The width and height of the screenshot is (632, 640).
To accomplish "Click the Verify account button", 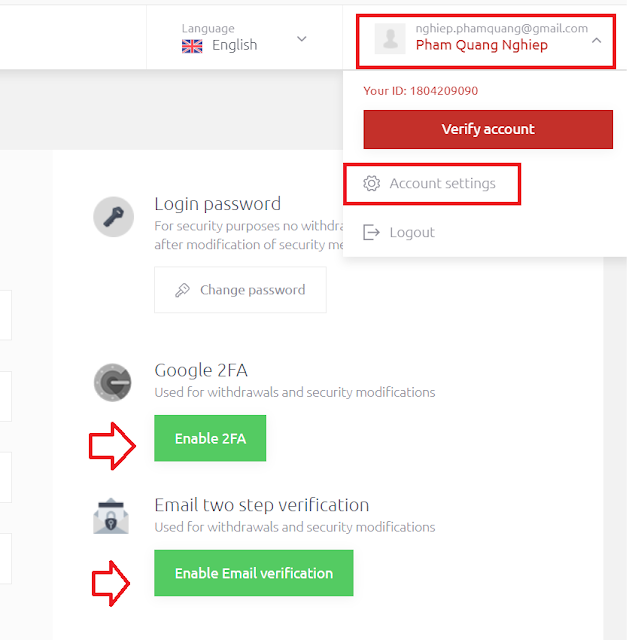I will 488,129.
